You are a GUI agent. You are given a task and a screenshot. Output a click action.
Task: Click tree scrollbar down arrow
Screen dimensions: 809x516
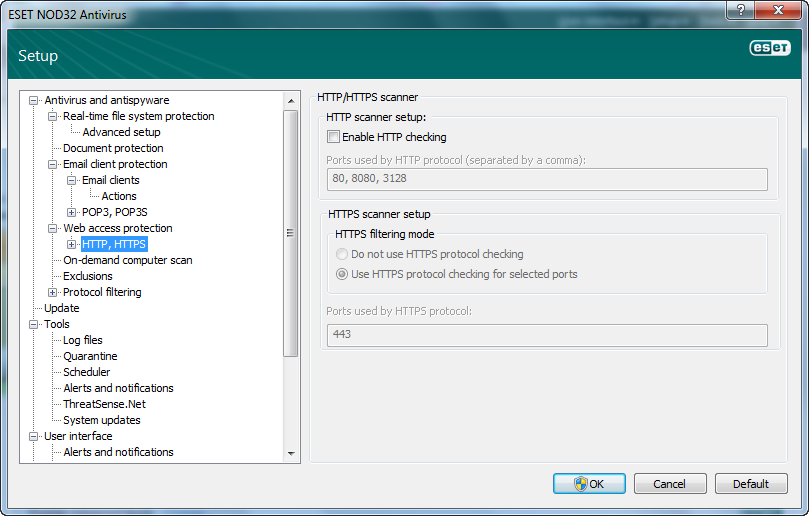point(291,454)
